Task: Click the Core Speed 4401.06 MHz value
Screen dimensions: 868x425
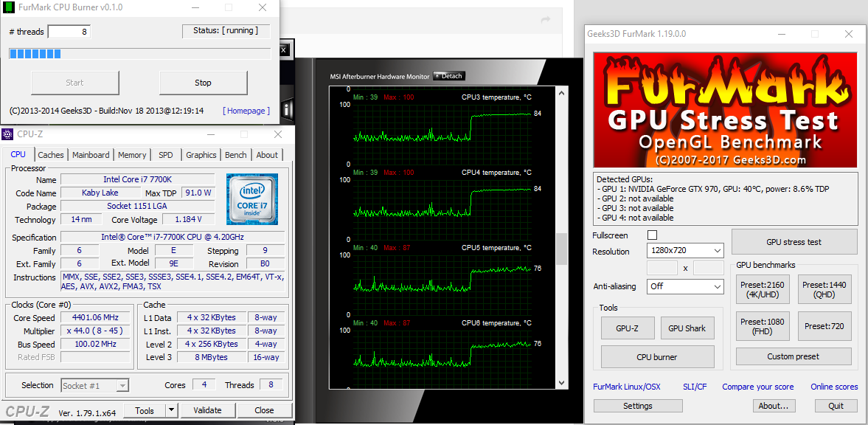Action: click(x=95, y=317)
